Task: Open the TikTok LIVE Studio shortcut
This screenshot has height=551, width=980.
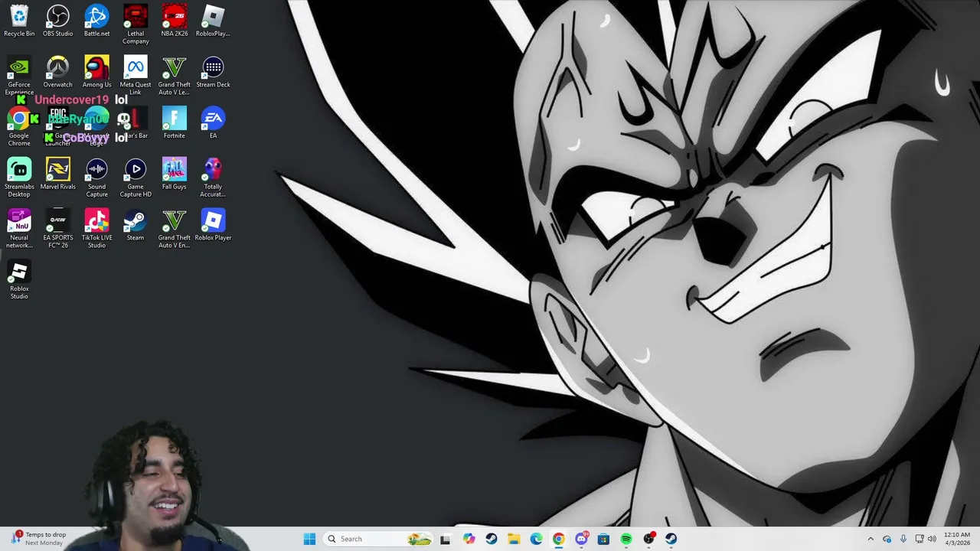Action: (x=96, y=229)
